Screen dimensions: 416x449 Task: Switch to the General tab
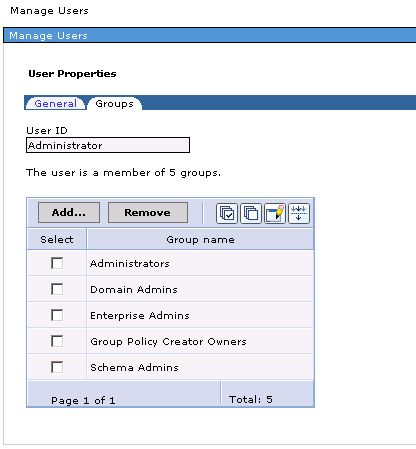point(56,104)
